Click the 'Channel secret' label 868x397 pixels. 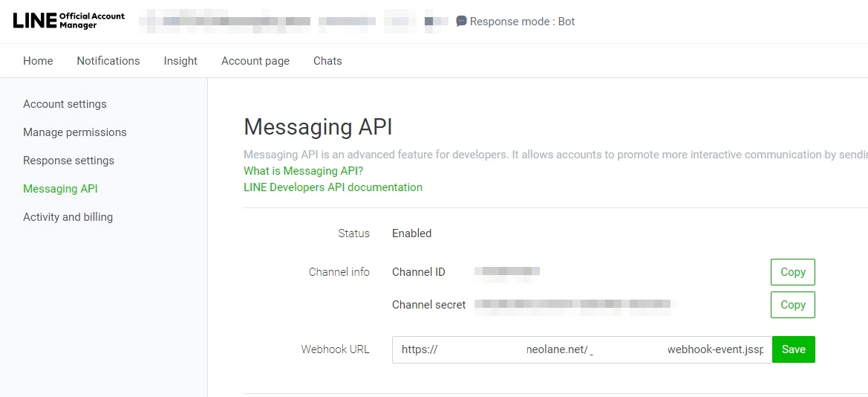tap(429, 305)
